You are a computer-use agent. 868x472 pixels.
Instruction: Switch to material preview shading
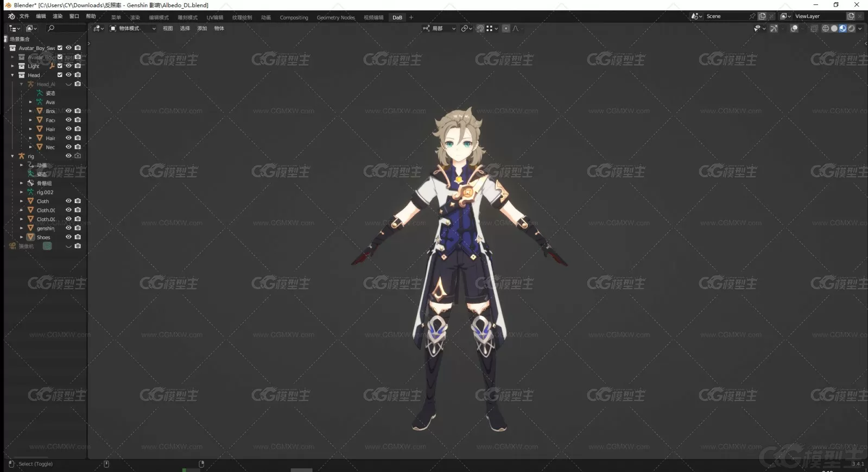(842, 28)
